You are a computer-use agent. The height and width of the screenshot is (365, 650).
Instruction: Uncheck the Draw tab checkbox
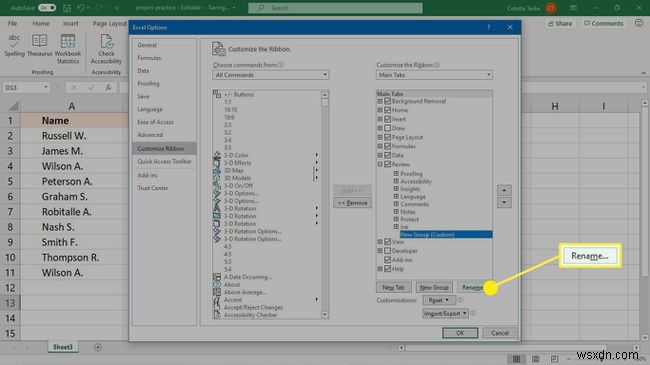click(x=388, y=128)
